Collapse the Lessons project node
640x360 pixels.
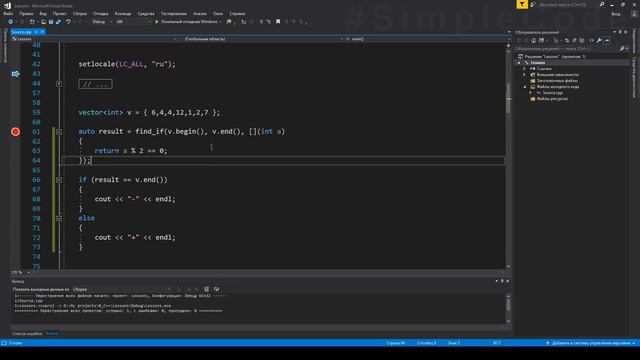tap(519, 63)
